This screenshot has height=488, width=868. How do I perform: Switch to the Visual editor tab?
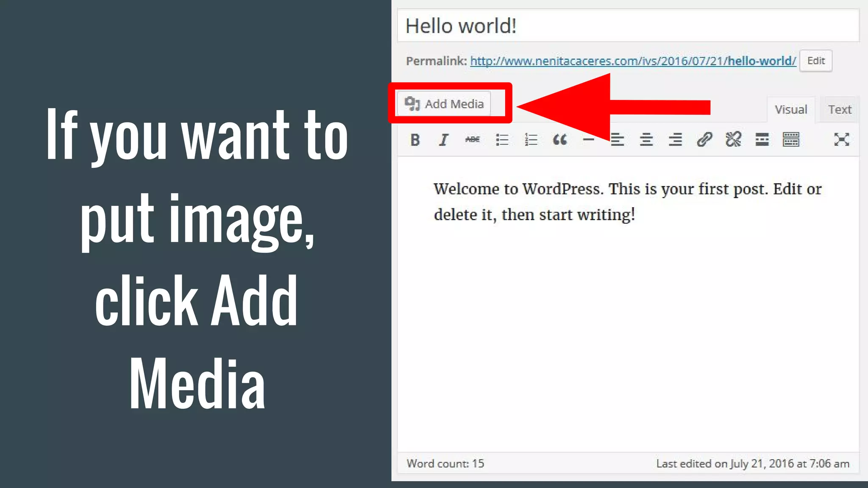[791, 110]
